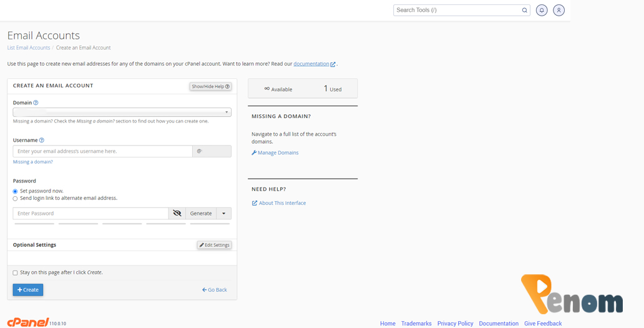
Task: Toggle password visibility eye icon
Action: point(177,213)
